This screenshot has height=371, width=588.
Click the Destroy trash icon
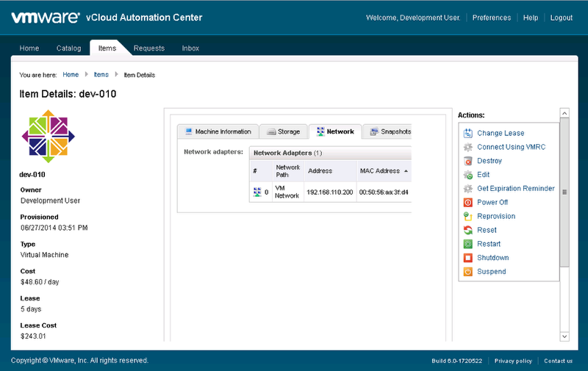(x=467, y=161)
